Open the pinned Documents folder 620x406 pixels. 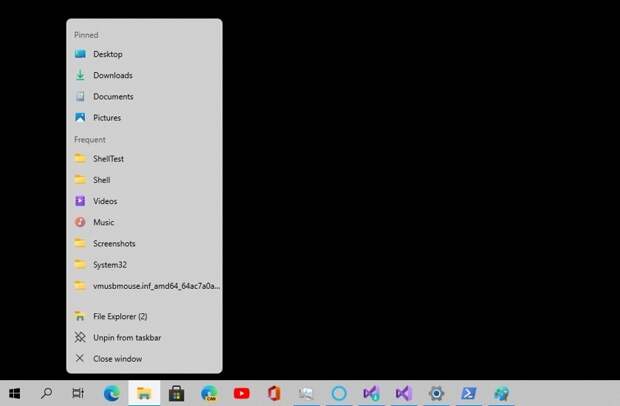(144, 96)
